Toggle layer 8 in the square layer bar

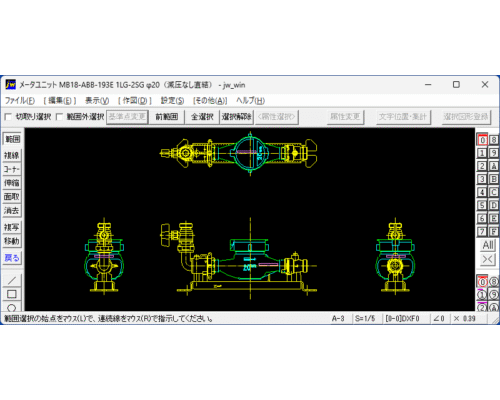[x=494, y=140]
